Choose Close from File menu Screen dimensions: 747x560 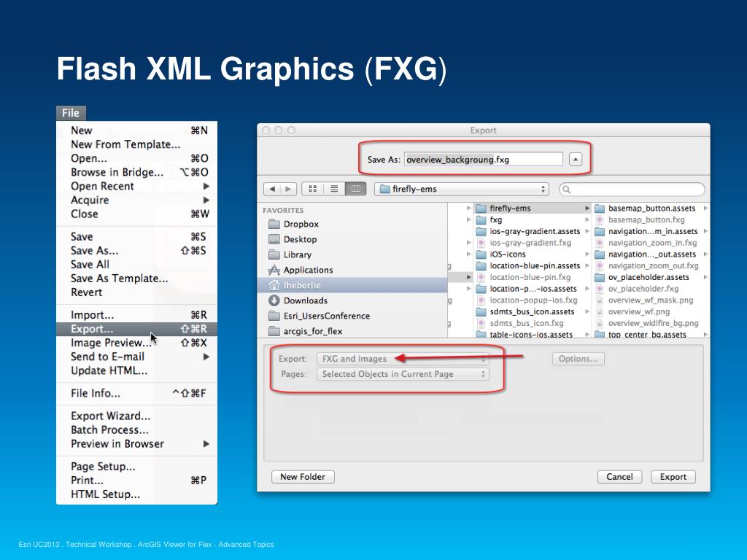136,214
